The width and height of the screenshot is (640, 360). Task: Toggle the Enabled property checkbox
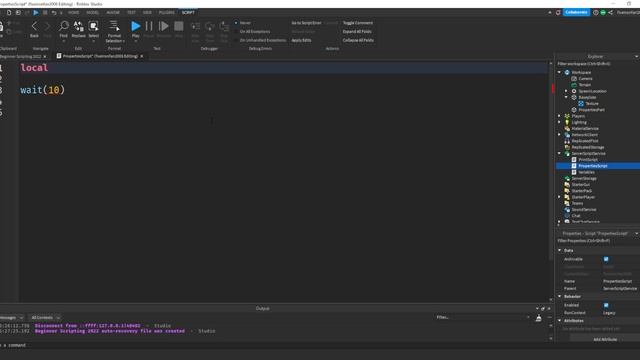click(x=606, y=305)
